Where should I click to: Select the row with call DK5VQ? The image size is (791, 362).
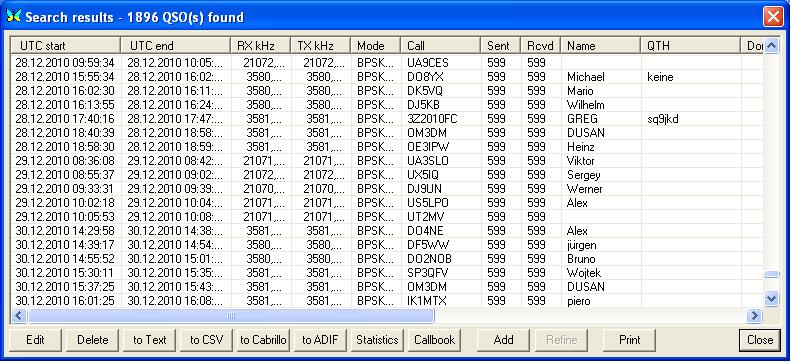[x=387, y=91]
